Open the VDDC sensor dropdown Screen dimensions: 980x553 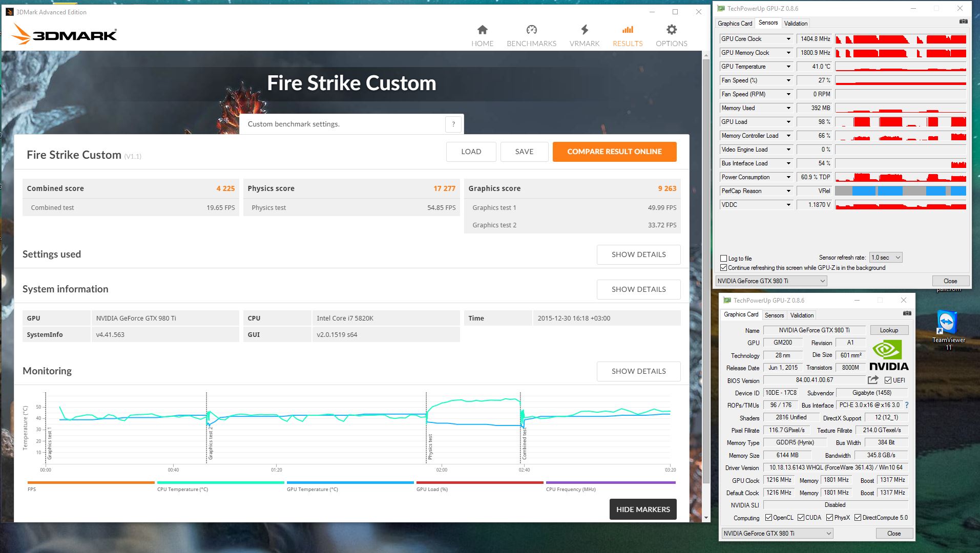click(x=788, y=205)
